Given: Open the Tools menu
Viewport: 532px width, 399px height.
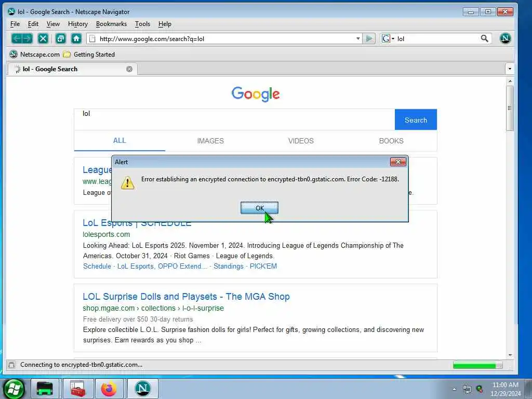Looking at the screenshot, I should pos(142,24).
